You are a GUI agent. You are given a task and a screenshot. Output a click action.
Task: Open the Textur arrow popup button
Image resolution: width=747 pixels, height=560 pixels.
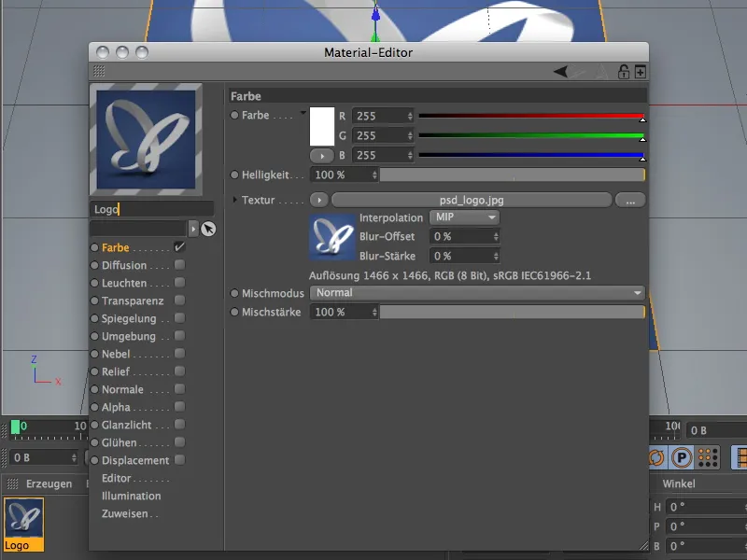[319, 200]
